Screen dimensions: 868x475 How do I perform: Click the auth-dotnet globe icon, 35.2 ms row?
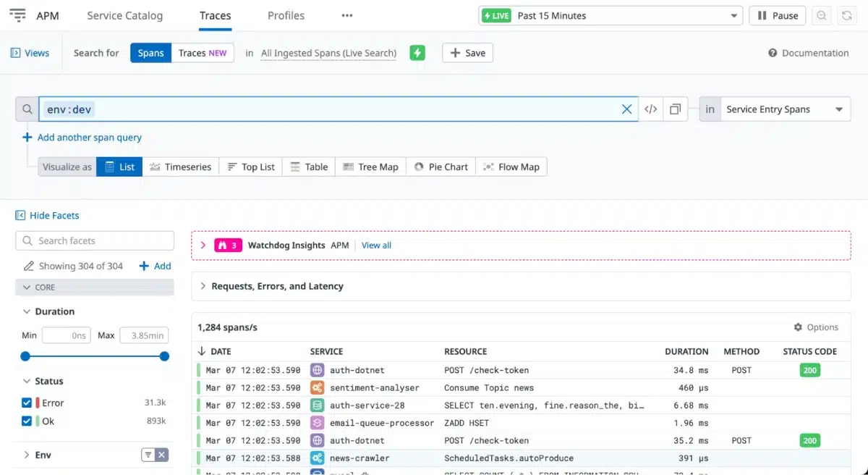(x=318, y=440)
